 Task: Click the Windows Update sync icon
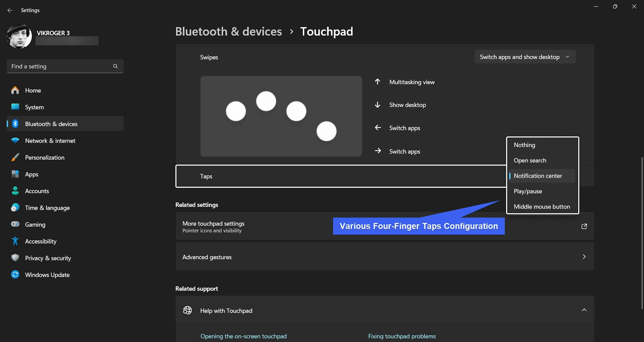click(15, 274)
